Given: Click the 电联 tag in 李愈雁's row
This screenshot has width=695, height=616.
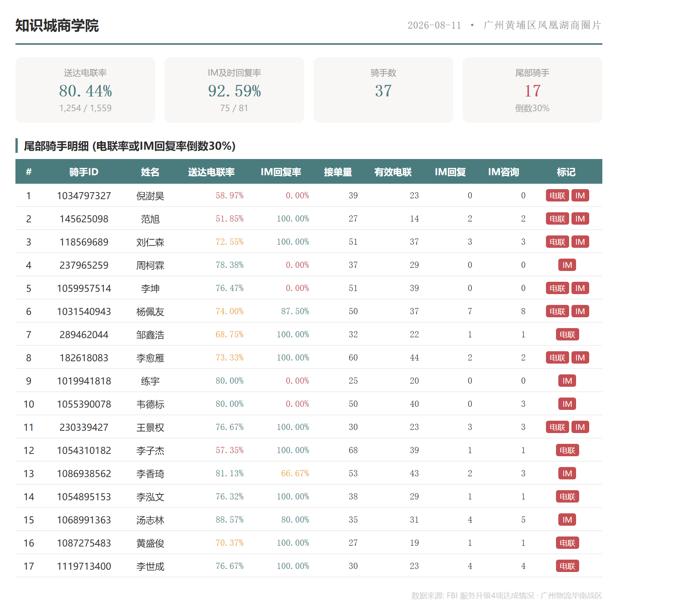Looking at the screenshot, I should pyautogui.click(x=557, y=357).
